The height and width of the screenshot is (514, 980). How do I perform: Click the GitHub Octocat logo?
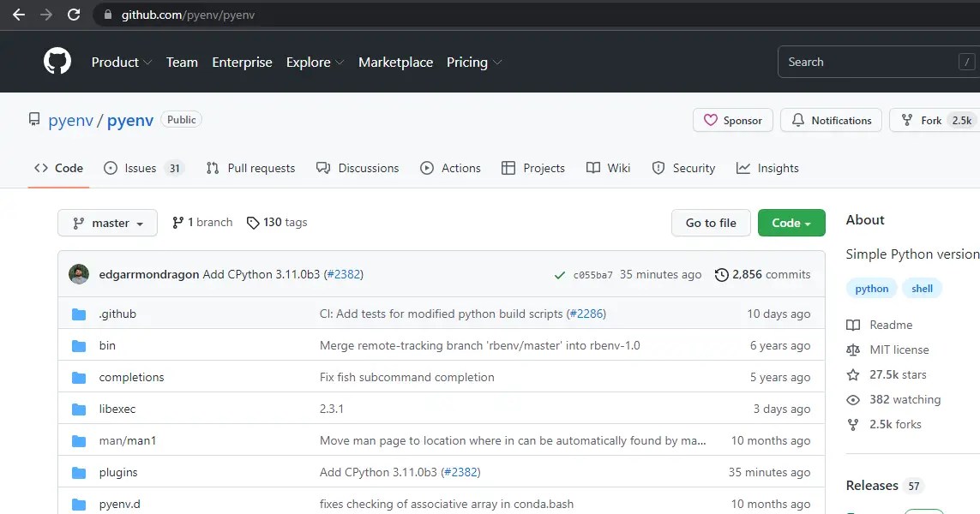(x=57, y=62)
